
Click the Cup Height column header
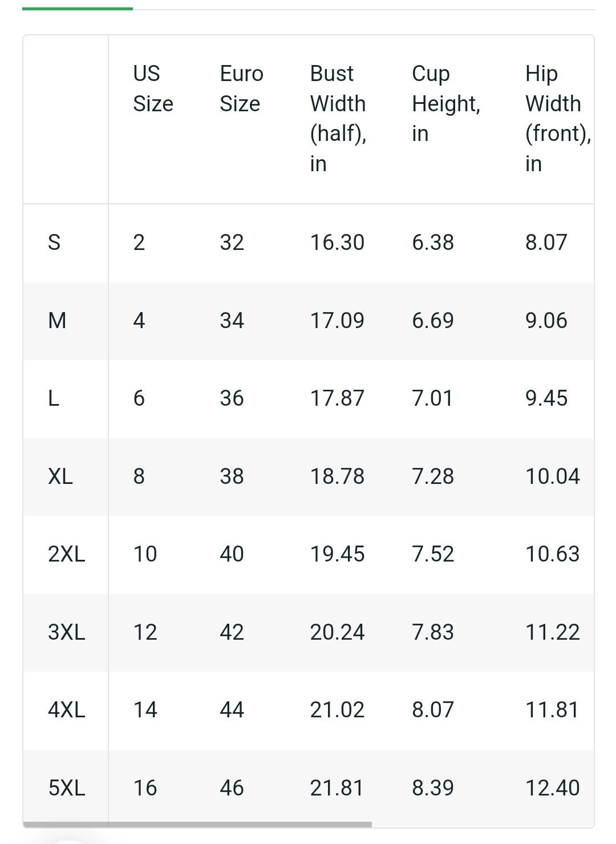coord(446,103)
